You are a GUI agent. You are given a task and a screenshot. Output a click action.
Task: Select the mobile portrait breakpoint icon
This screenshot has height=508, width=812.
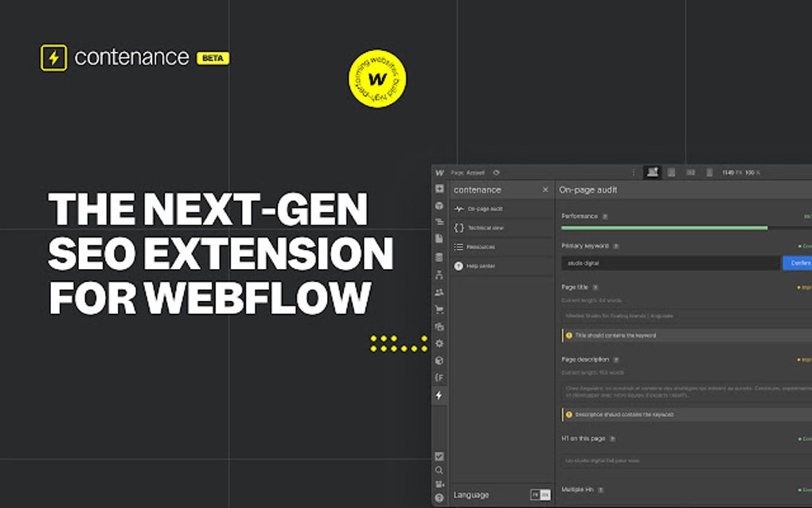pos(709,173)
